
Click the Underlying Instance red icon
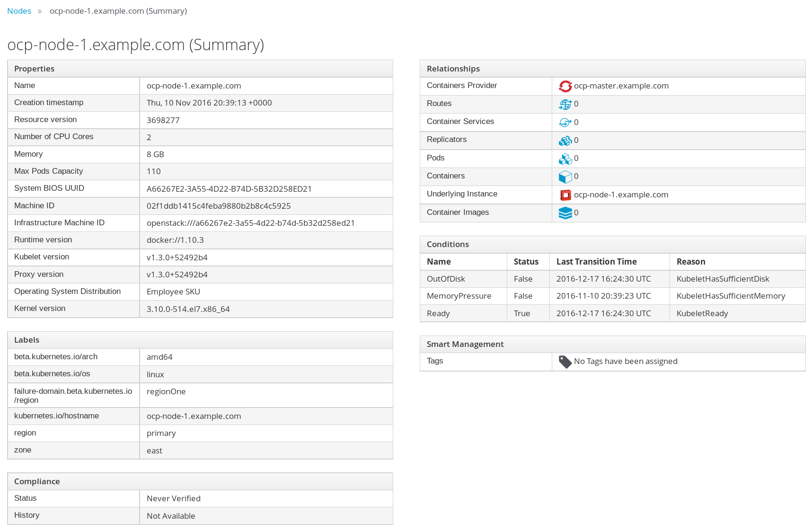point(565,195)
